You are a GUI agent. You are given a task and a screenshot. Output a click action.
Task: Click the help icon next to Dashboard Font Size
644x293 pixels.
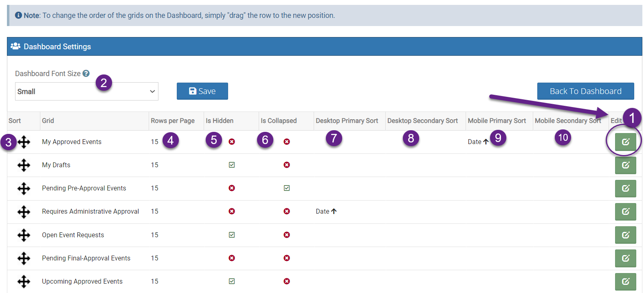click(86, 74)
